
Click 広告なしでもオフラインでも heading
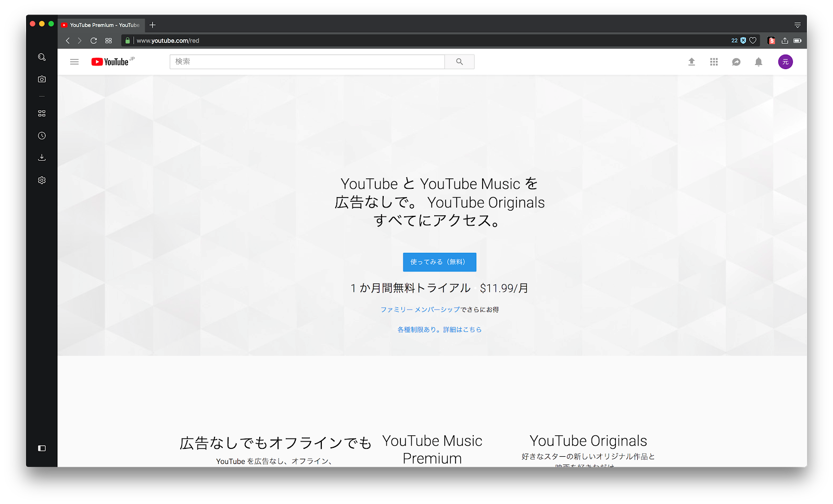tap(275, 443)
